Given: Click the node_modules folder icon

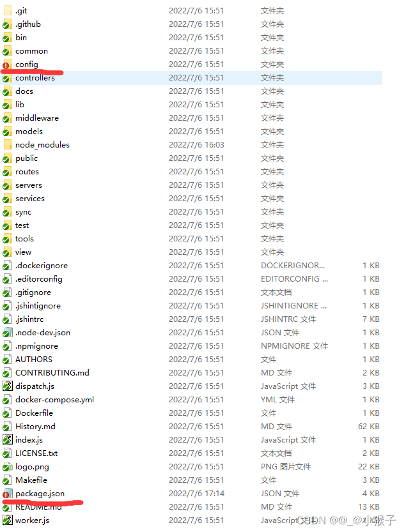Looking at the screenshot, I should click(8, 145).
